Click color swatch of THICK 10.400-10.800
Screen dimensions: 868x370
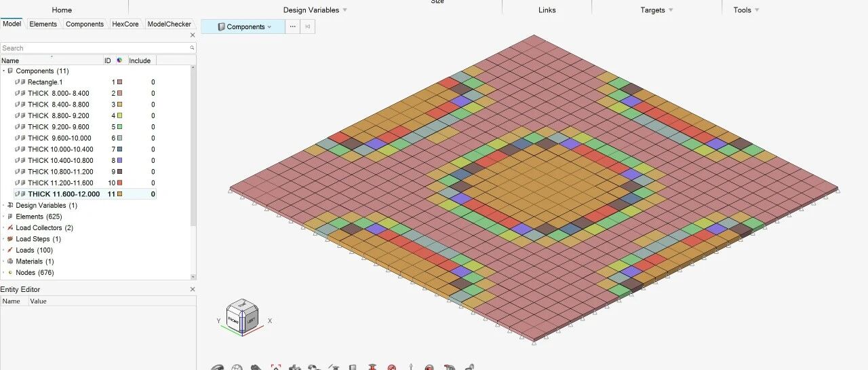click(120, 160)
